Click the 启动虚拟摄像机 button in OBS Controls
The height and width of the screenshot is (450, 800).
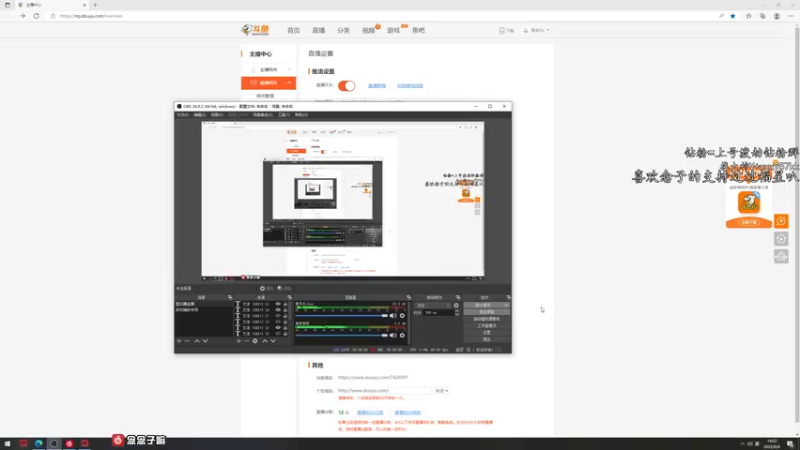pyautogui.click(x=487, y=319)
